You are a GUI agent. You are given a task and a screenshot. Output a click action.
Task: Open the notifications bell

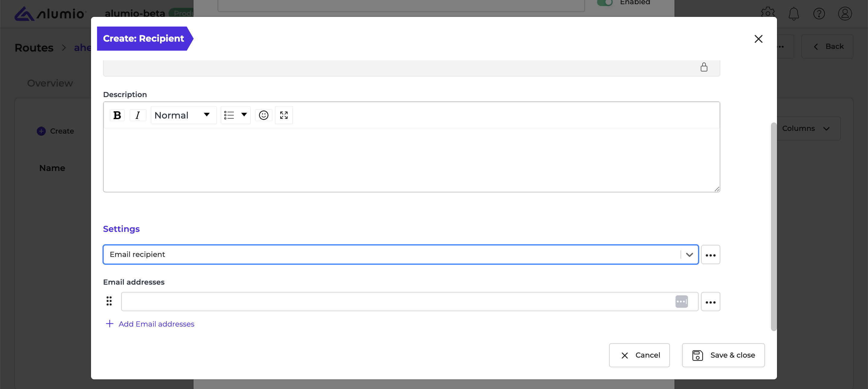tap(794, 14)
